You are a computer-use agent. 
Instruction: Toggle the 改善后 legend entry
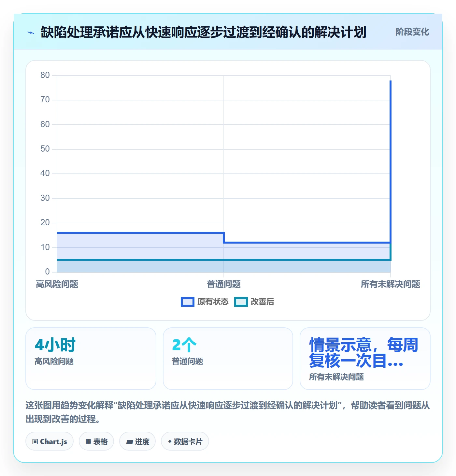click(254, 302)
